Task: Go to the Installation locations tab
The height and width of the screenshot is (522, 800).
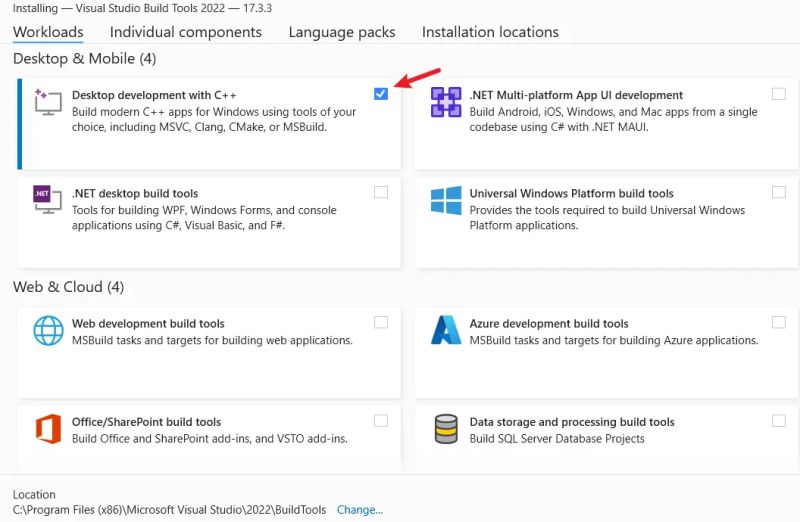Action: tap(490, 32)
